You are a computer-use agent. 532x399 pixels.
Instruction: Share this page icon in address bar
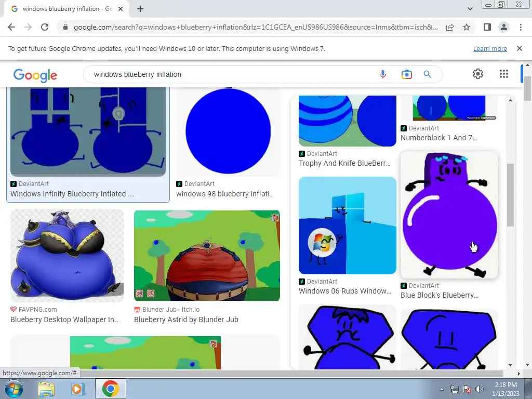pos(450,27)
